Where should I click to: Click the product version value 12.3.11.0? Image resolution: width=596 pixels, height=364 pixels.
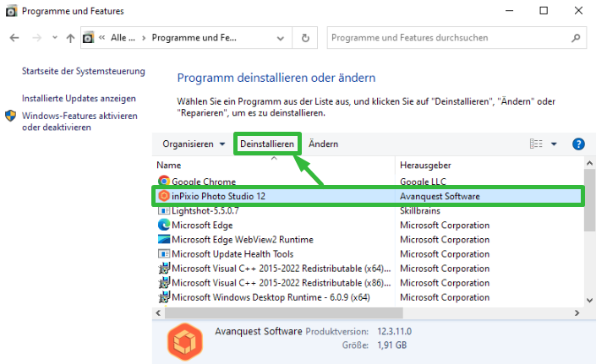coord(394,331)
